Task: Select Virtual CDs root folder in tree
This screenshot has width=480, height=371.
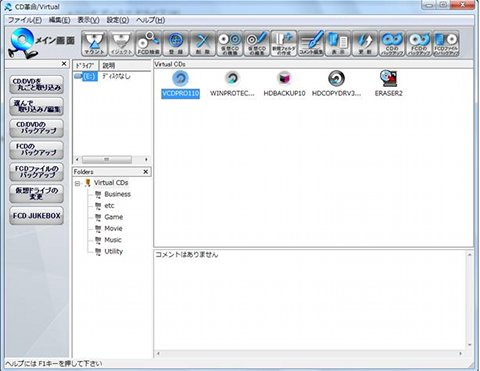Action: [x=111, y=183]
